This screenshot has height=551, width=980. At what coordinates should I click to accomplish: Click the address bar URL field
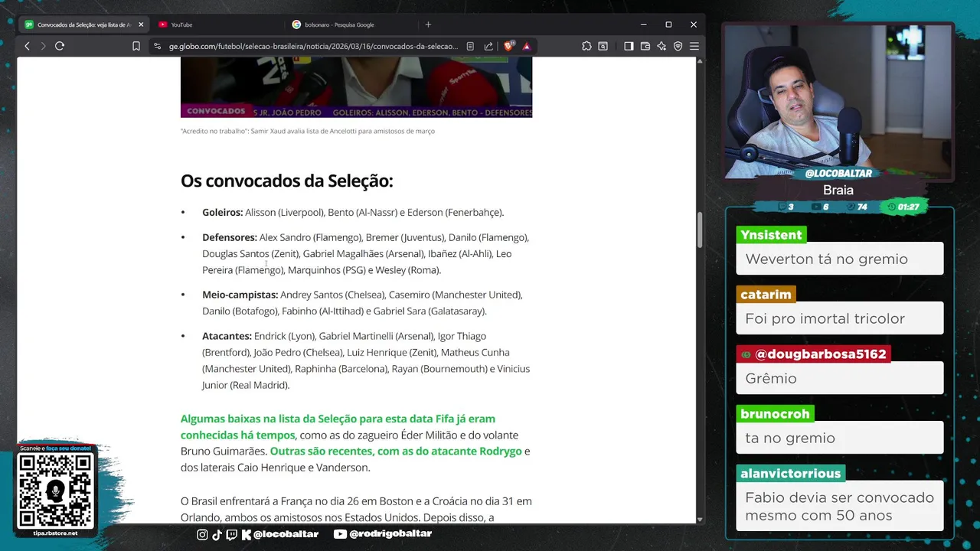coord(314,46)
